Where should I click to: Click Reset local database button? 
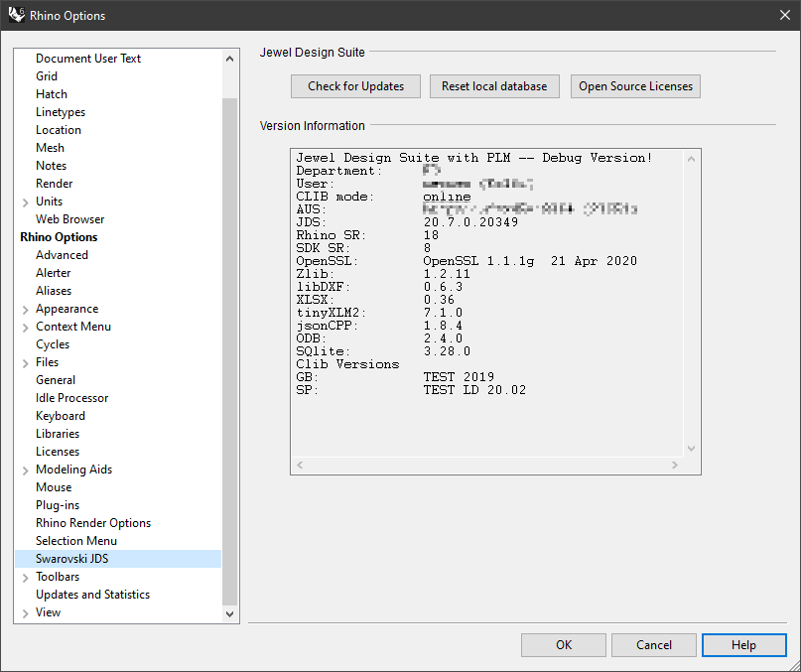[494, 86]
